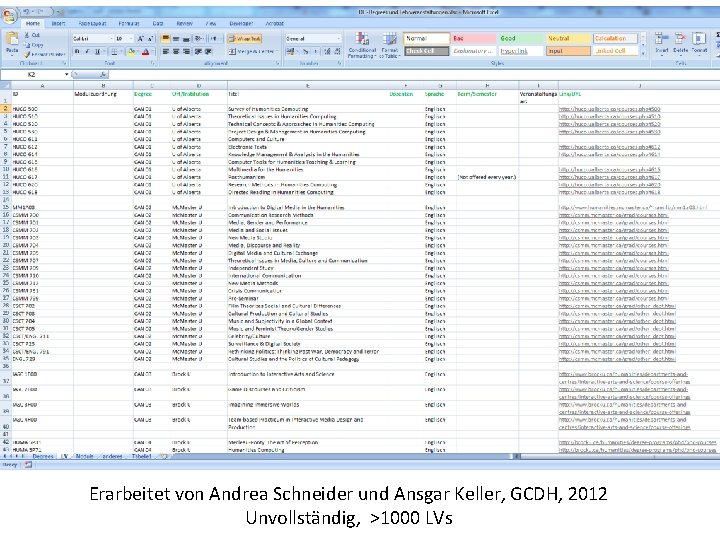Click the decrease decimal icon
This screenshot has width=720, height=540.
coord(337,51)
